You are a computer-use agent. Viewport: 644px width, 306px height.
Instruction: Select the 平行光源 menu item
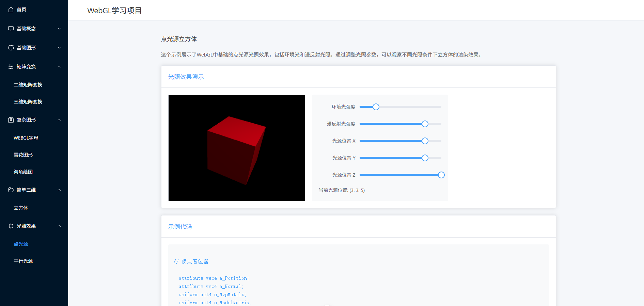34,261
